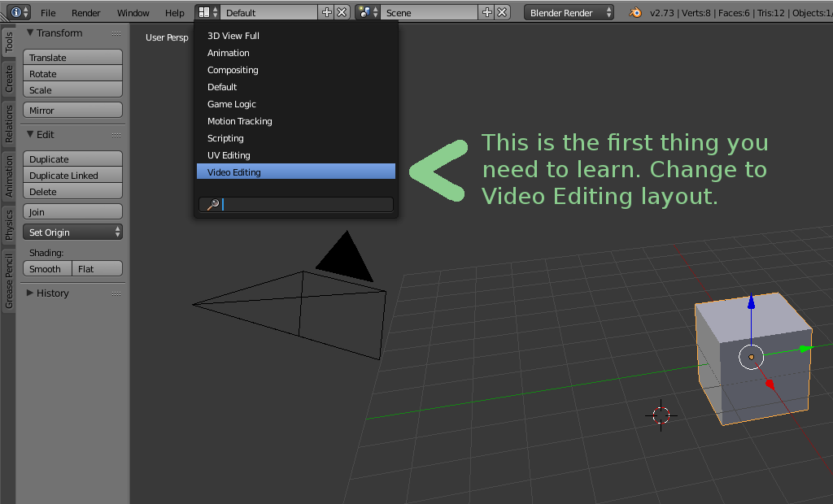Open the File menu
833x504 pixels.
pyautogui.click(x=48, y=13)
